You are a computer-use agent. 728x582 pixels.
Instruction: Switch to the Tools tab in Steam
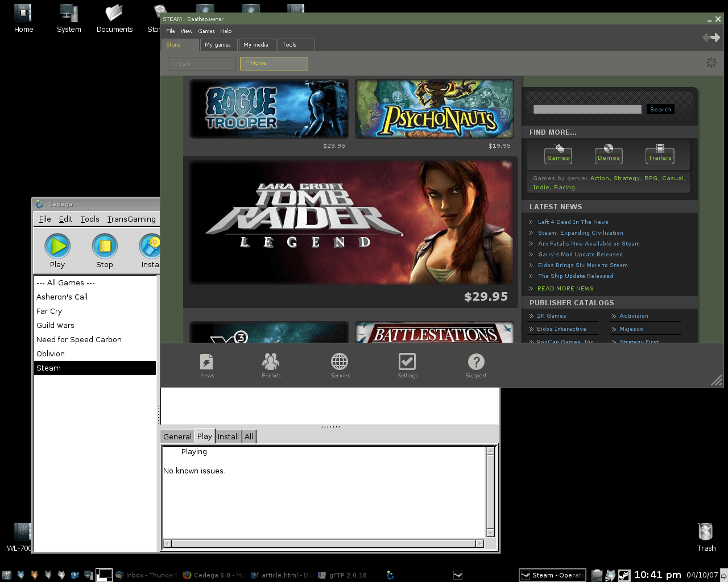pyautogui.click(x=296, y=45)
